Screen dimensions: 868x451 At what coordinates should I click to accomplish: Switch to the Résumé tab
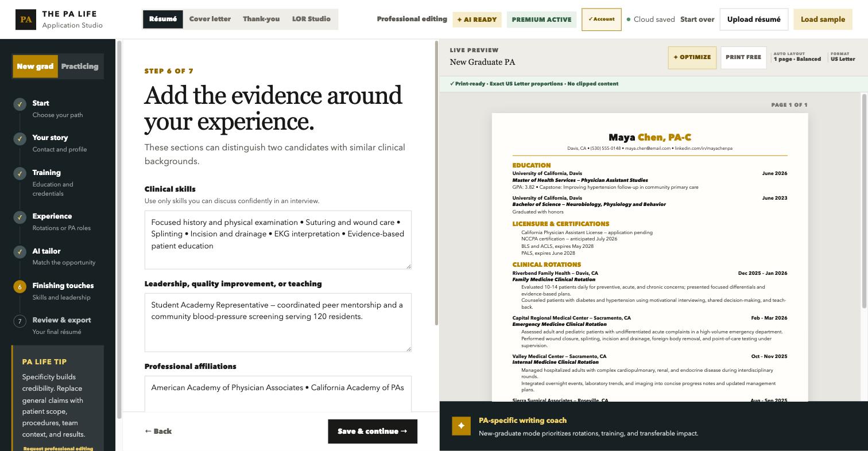[x=163, y=19]
